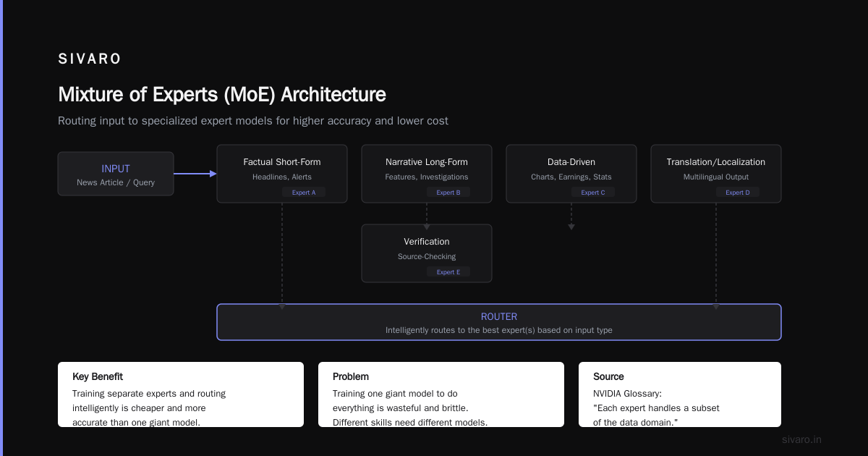Click the Expert D badge
868x456 pixels.
point(738,193)
